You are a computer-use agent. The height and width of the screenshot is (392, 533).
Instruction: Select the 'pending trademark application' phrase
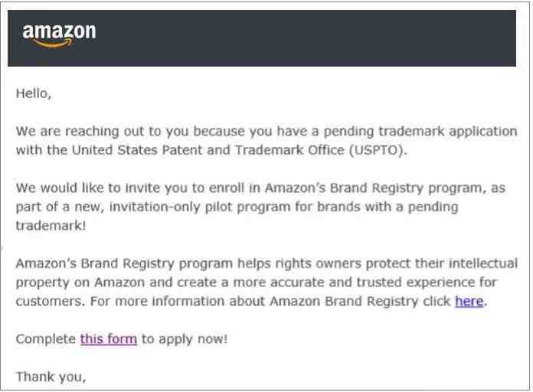[420, 132]
